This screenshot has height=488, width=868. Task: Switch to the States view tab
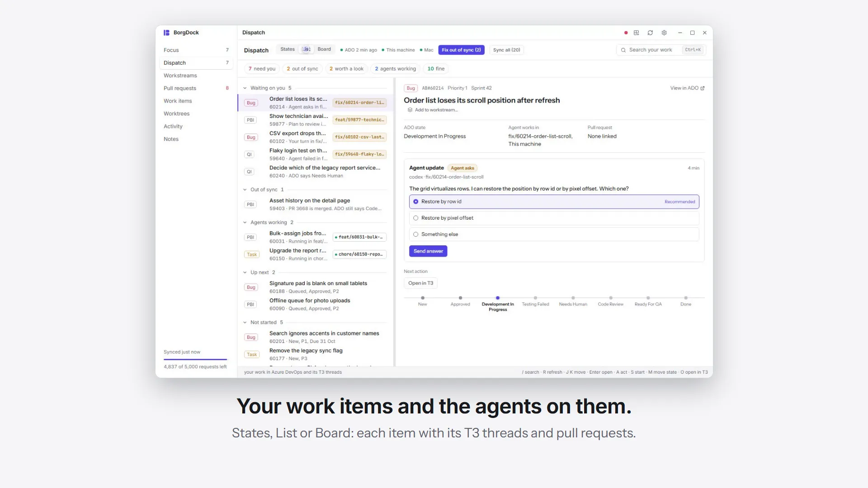(x=287, y=49)
